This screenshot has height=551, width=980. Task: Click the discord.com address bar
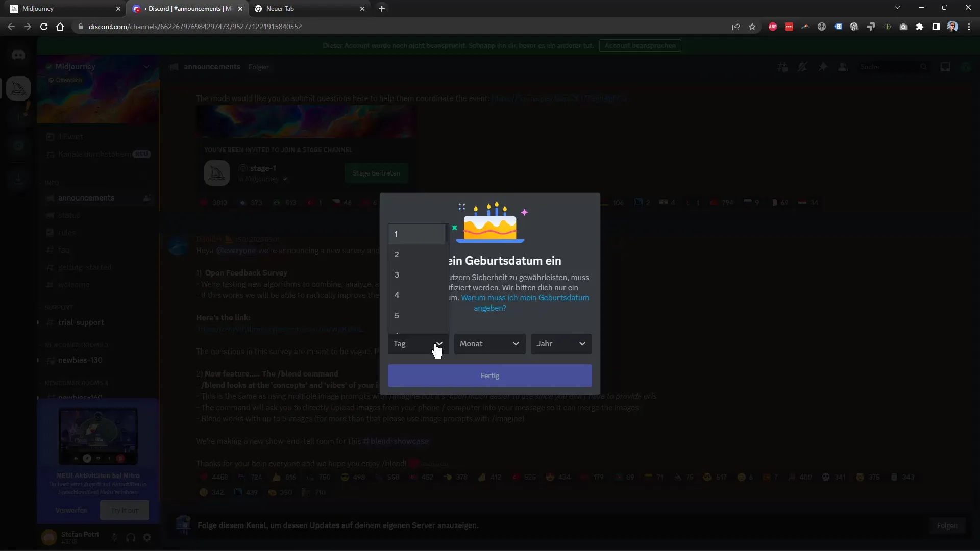[398, 27]
